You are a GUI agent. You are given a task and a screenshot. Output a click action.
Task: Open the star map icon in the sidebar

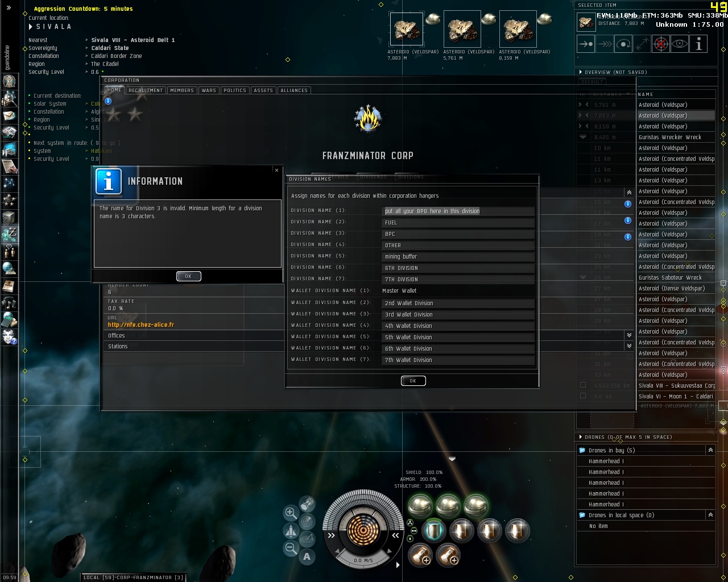click(x=9, y=183)
